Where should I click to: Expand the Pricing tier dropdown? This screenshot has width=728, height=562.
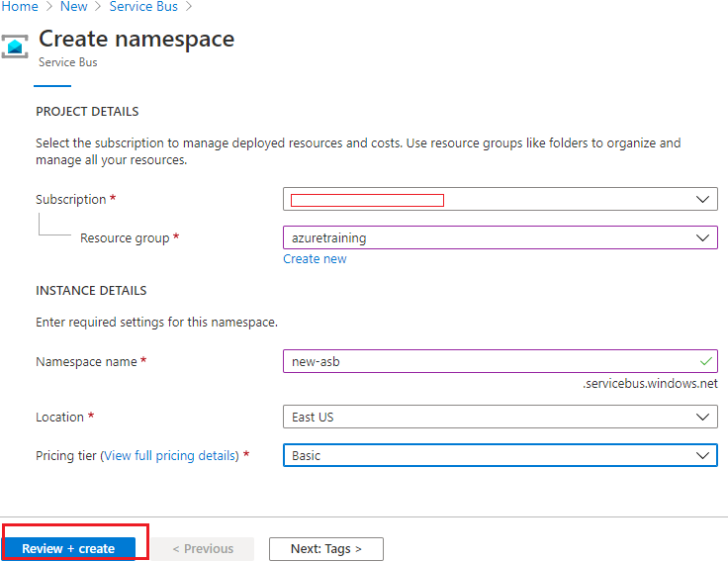(500, 456)
